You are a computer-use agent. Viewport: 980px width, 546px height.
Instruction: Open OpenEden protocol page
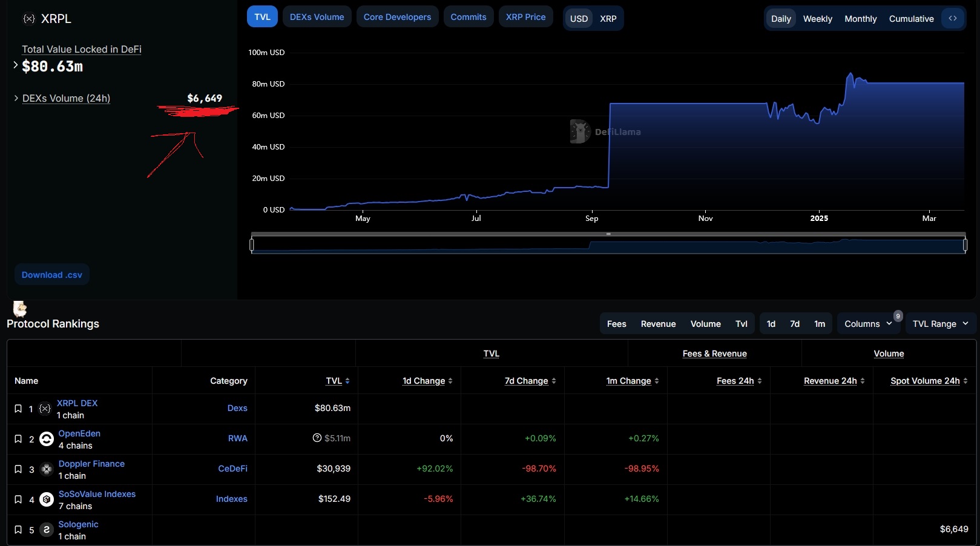click(79, 433)
